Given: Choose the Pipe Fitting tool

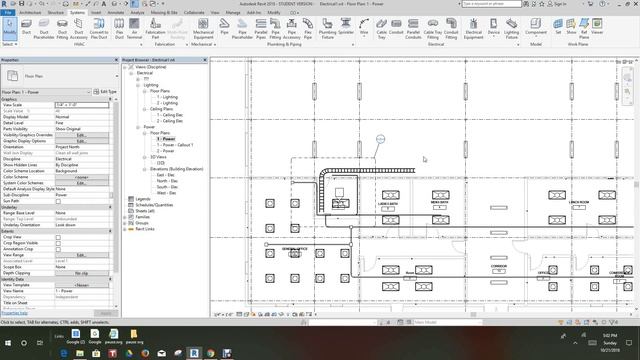Looking at the screenshot, I should tap(275, 29).
